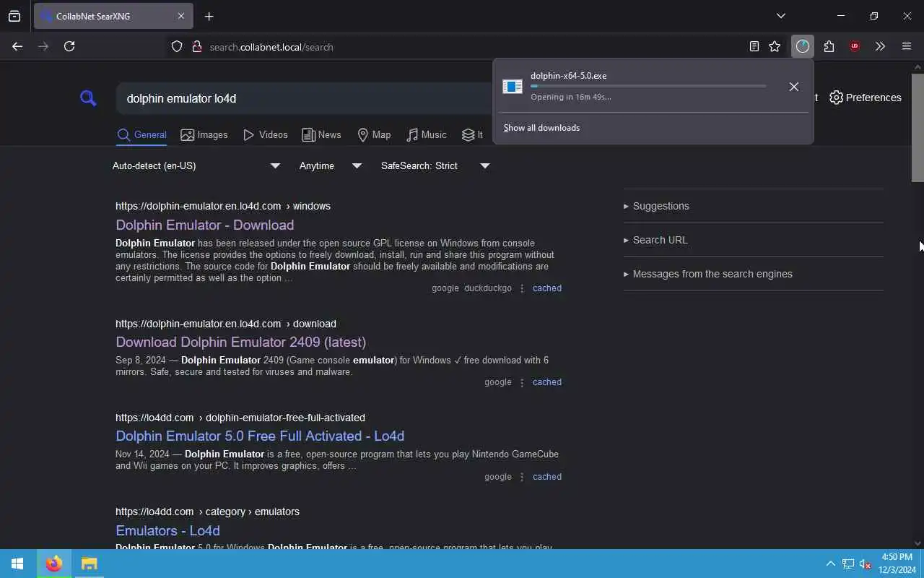924x578 pixels.
Task: Click the https://lo4dd.com › category › emulators URL
Action: (207, 512)
